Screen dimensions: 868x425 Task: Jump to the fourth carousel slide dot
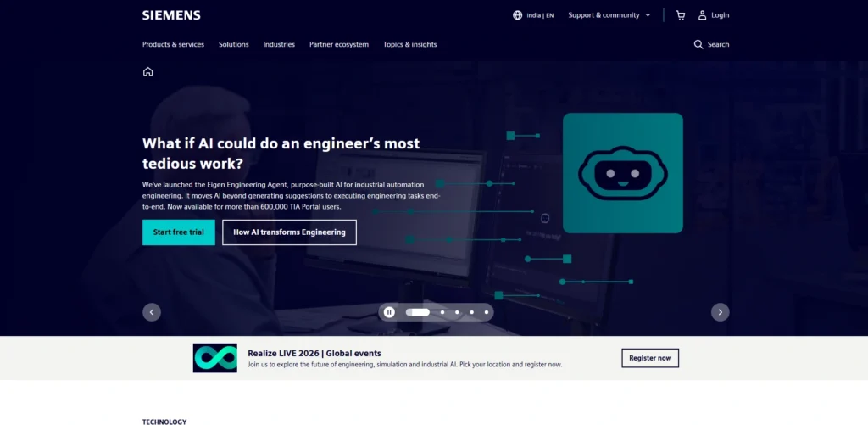pos(471,312)
